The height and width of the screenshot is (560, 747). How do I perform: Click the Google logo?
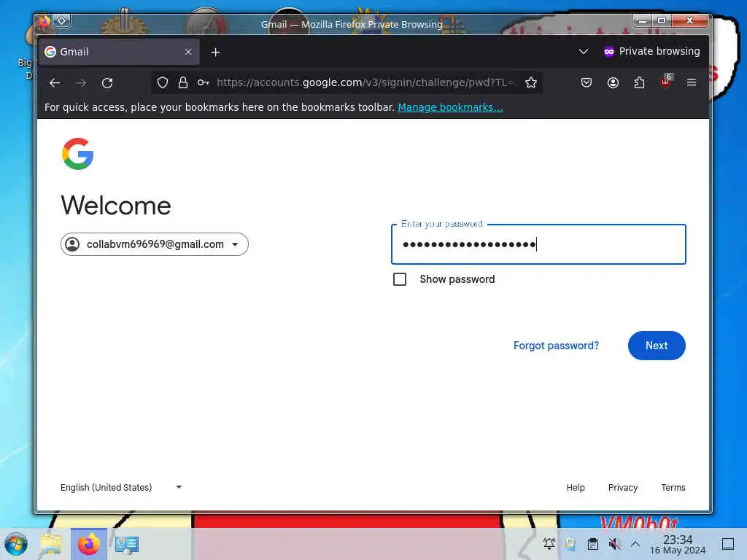77,154
